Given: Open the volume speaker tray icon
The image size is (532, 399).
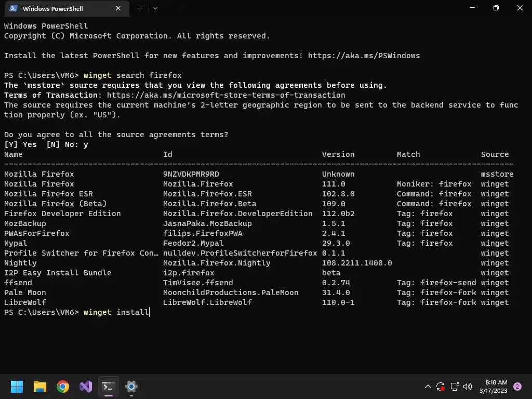Looking at the screenshot, I should coord(468,387).
